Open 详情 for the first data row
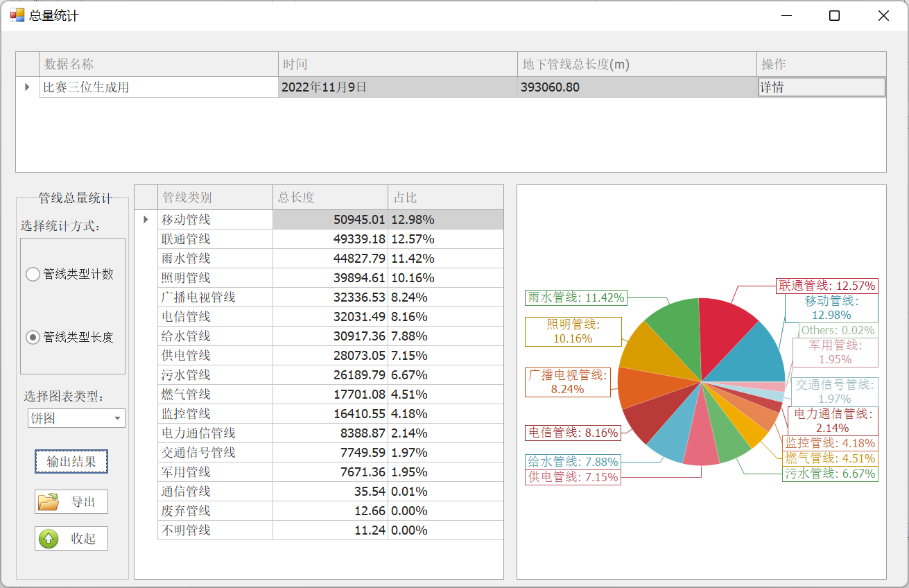This screenshot has height=588, width=909. (821, 87)
